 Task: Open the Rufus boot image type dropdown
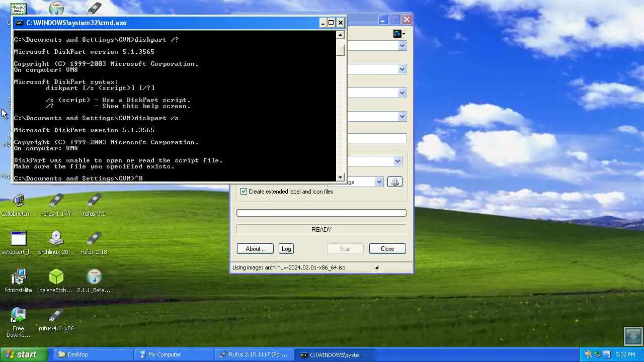(379, 182)
